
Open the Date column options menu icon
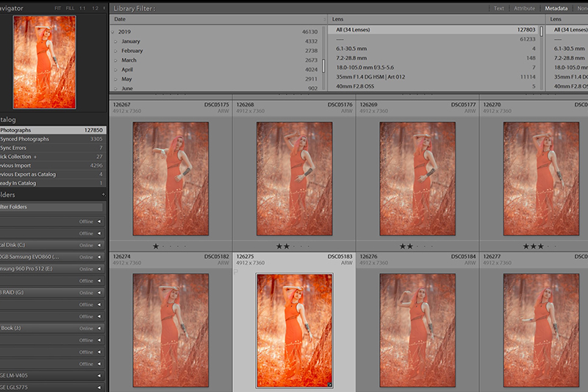click(x=325, y=19)
